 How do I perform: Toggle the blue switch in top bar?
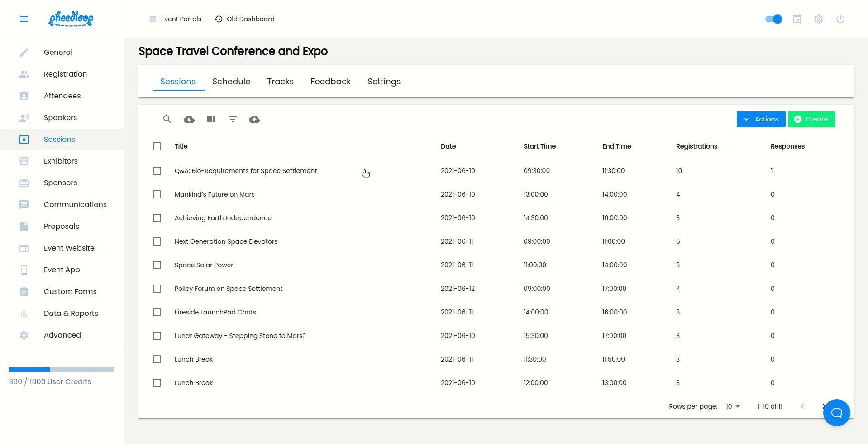773,19
